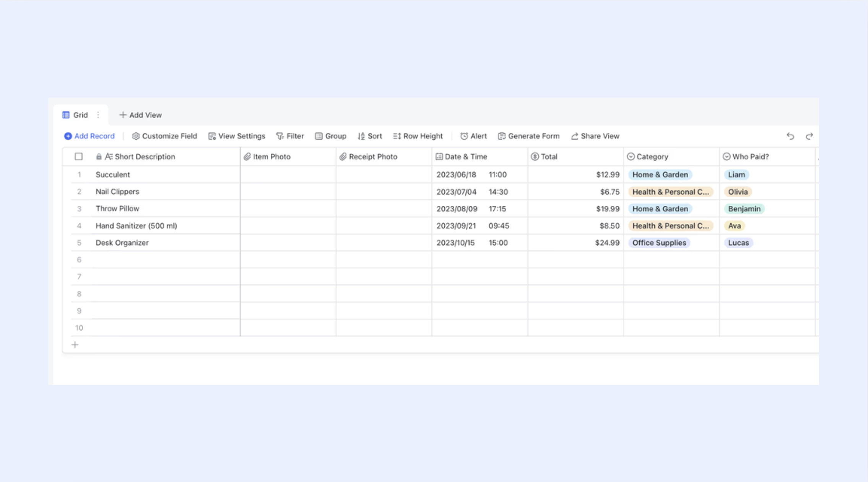This screenshot has width=868, height=482.
Task: Open View Settings
Action: coord(237,136)
